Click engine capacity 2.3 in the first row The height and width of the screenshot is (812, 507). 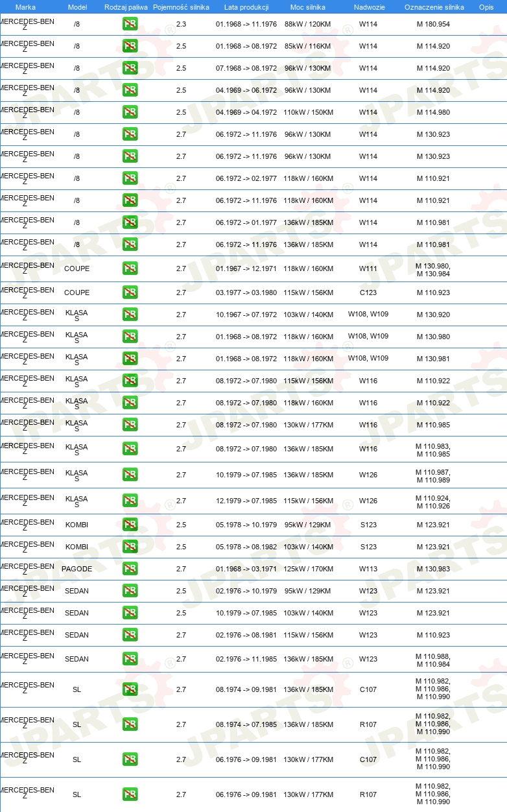181,25
